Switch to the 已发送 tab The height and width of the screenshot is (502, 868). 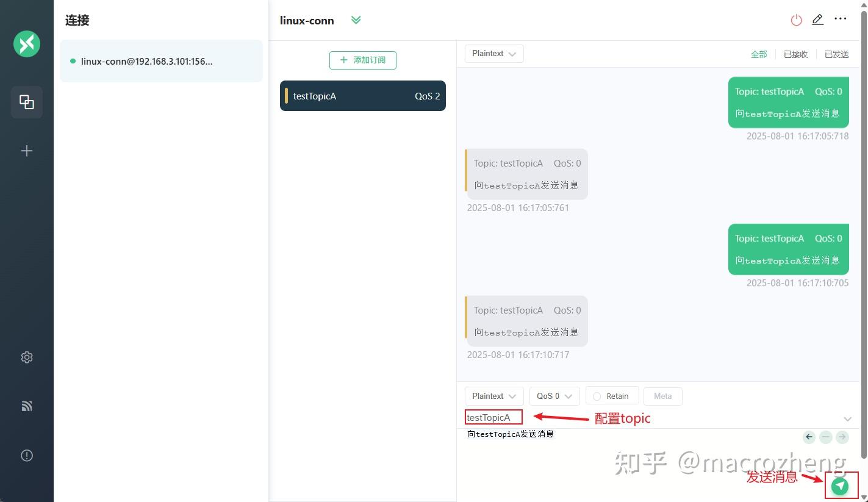(x=836, y=54)
